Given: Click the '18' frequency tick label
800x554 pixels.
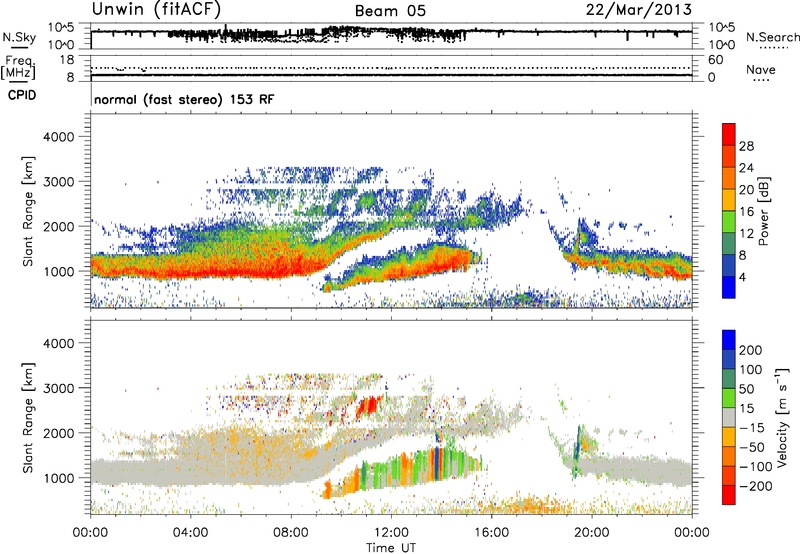Looking at the screenshot, I should [67, 60].
